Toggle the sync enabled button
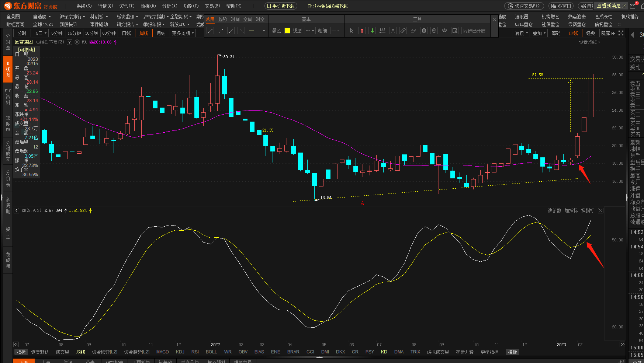Image resolution: width=644 pixels, height=363 pixels. pyautogui.click(x=474, y=31)
